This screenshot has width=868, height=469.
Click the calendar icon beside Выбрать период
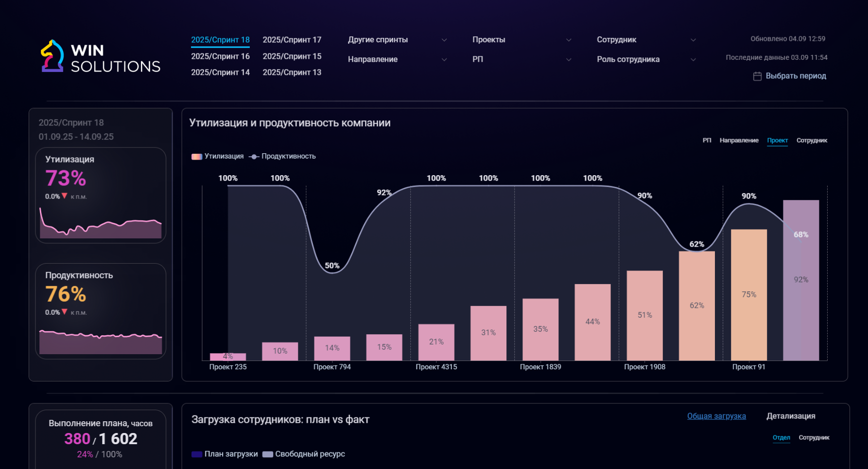(757, 76)
